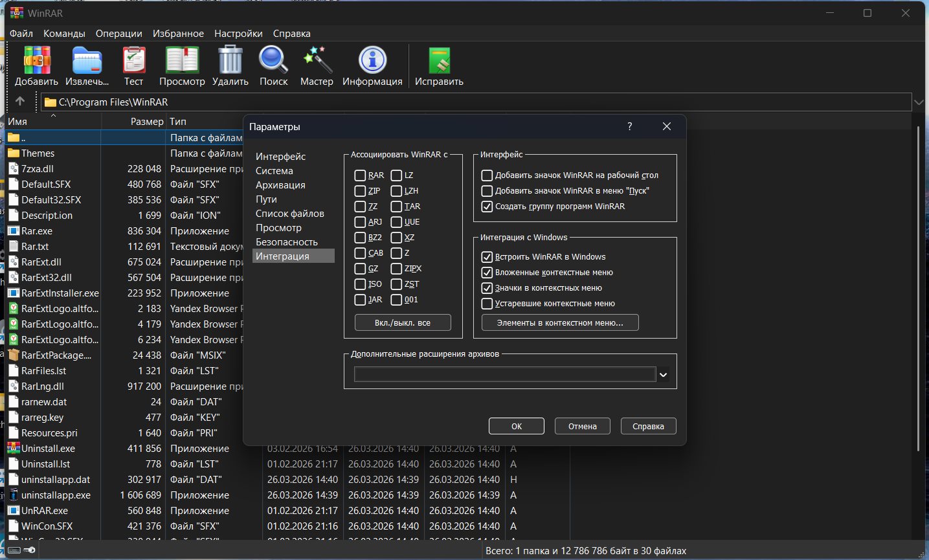Screen dimensions: 929x560
Task: Uncheck Встроить WinRAR в Windows
Action: tap(487, 257)
